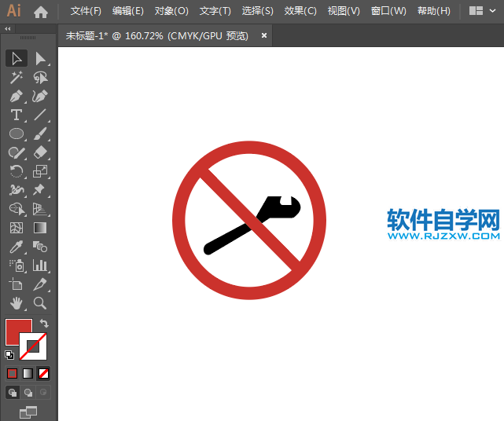Activate the Type tool

17,115
